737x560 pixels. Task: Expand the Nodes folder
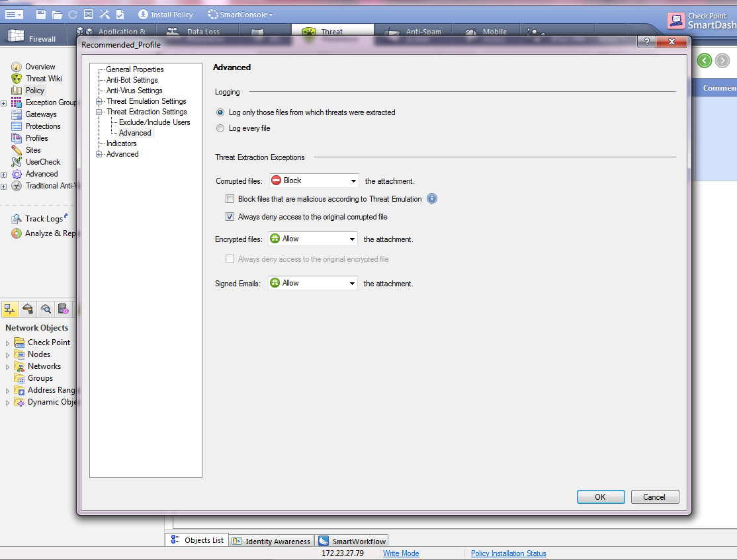tap(7, 354)
